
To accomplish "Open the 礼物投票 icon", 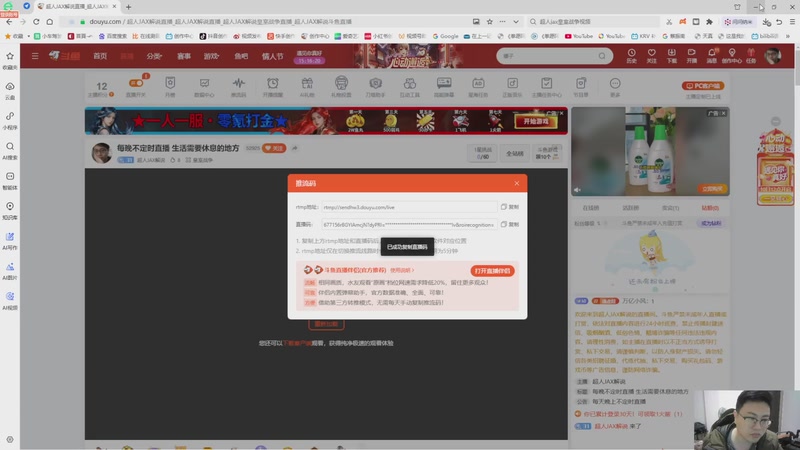I will tap(341, 86).
